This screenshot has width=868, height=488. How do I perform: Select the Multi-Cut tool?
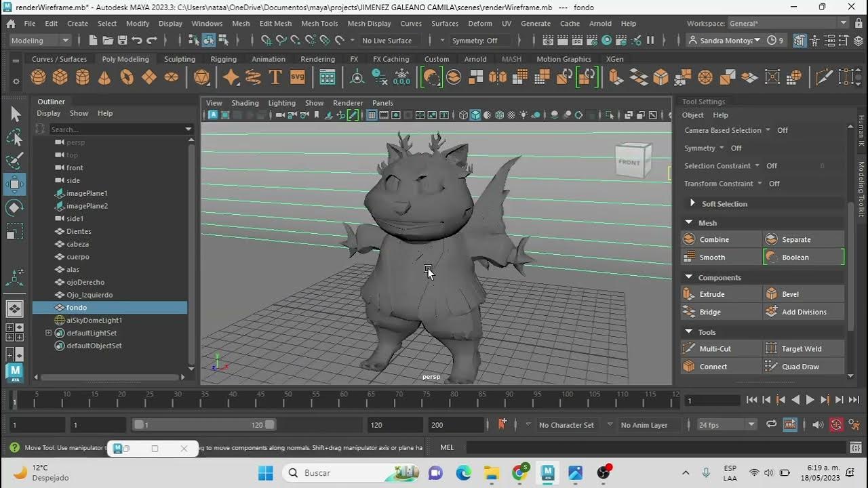pyautogui.click(x=715, y=348)
